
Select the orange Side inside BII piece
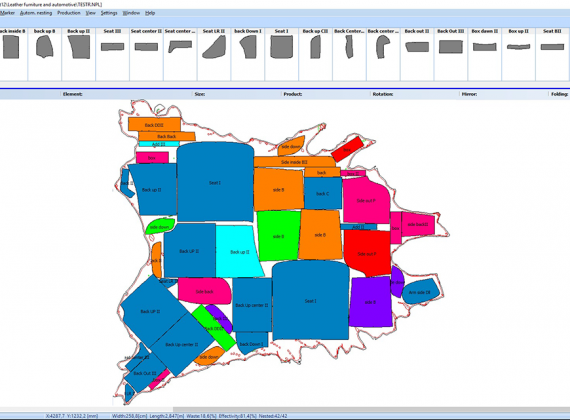pyautogui.click(x=294, y=162)
